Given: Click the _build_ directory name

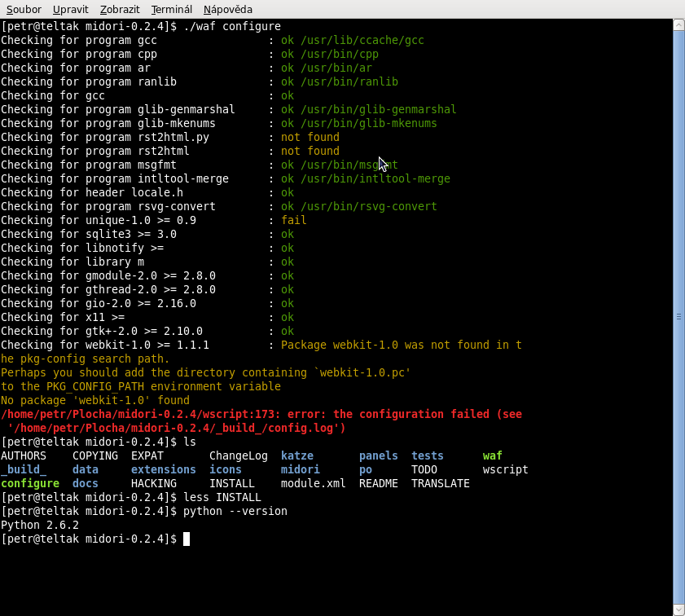Looking at the screenshot, I should (x=24, y=469).
